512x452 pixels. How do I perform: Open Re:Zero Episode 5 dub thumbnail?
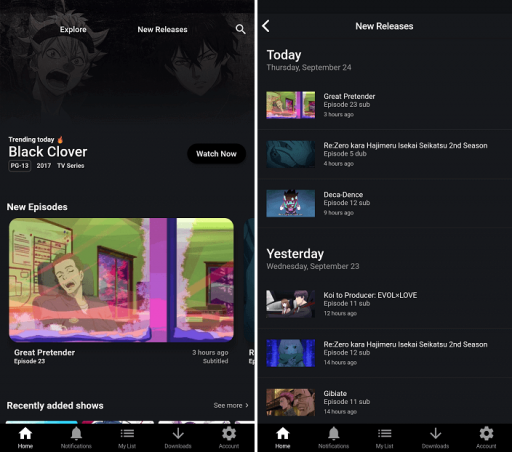291,154
